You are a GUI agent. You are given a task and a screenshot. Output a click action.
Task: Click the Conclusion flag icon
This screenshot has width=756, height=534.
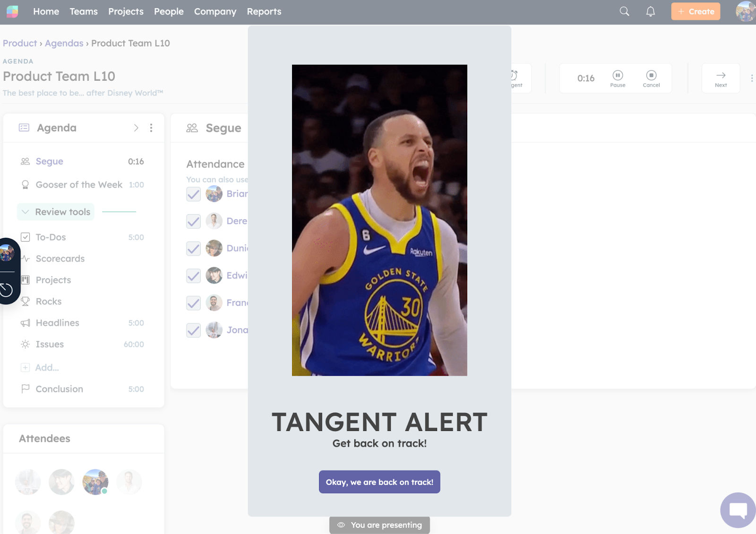pos(26,388)
